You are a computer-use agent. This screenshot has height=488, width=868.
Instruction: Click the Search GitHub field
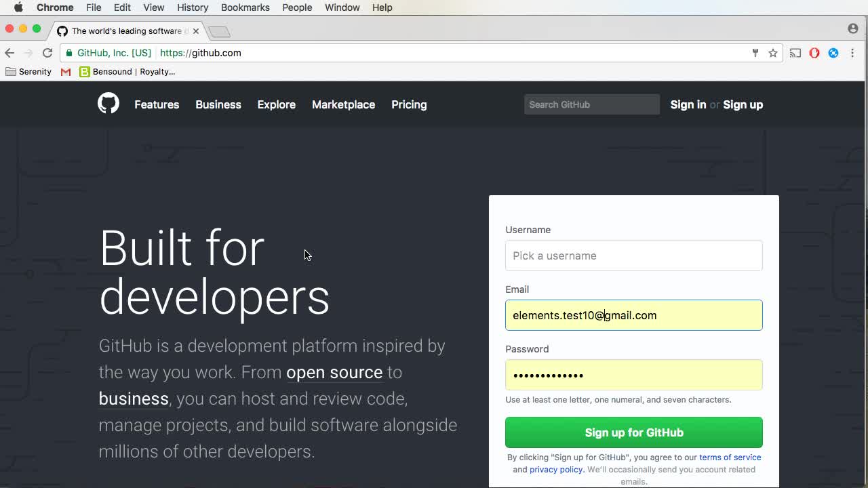[x=592, y=104]
